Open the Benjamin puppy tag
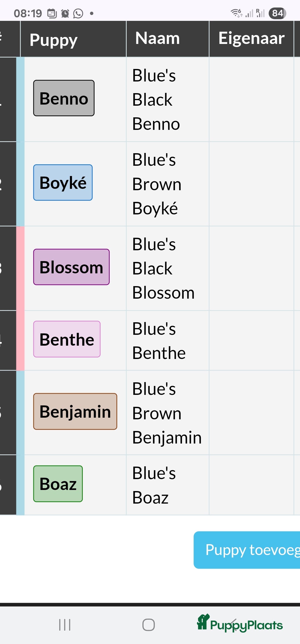The image size is (300, 644). [x=75, y=412]
